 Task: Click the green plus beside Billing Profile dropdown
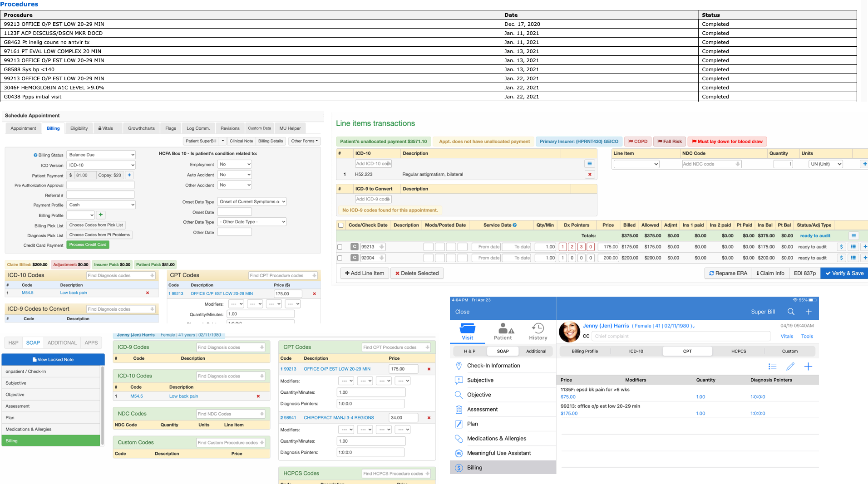click(101, 215)
